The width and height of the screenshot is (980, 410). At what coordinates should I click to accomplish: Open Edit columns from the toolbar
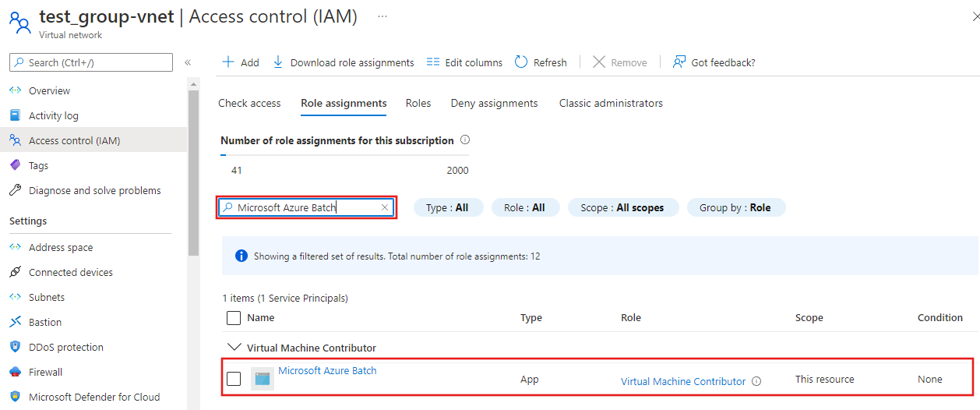click(x=464, y=62)
